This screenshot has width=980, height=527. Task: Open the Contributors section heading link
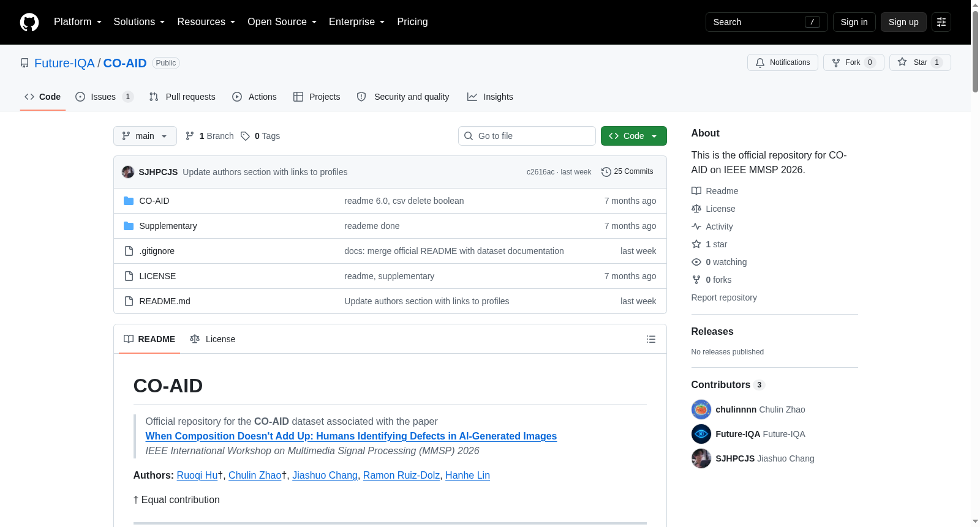pos(728,384)
